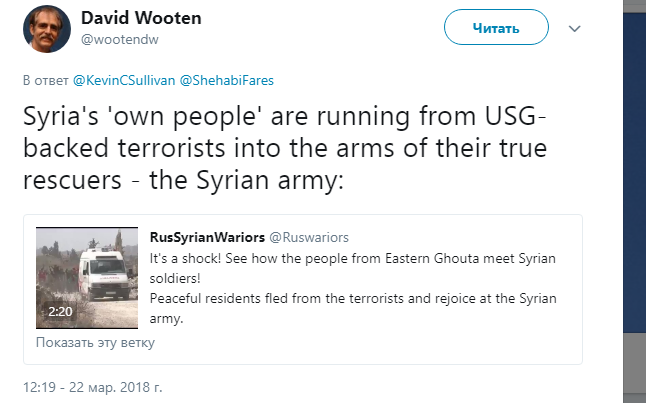This screenshot has width=646, height=403.
Task: Expand the tweet options chevron
Action: pos(574,29)
